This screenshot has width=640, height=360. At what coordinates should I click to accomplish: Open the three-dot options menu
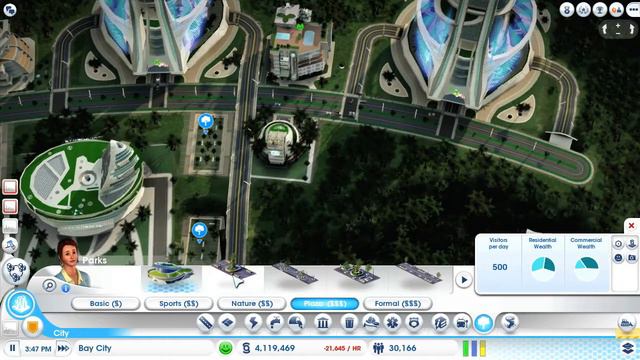coord(633,9)
